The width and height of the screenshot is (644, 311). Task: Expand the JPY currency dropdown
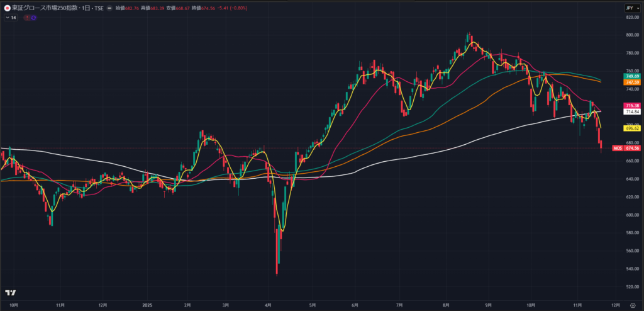point(629,8)
